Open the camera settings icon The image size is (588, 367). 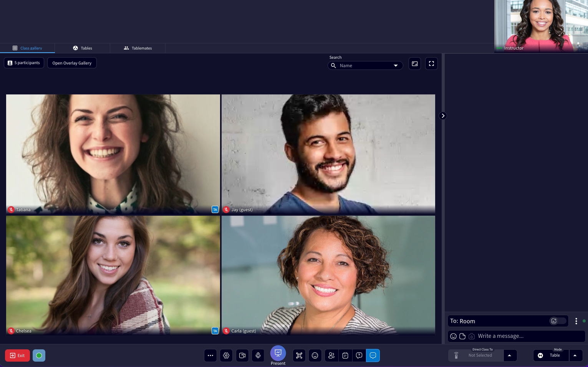(x=242, y=355)
